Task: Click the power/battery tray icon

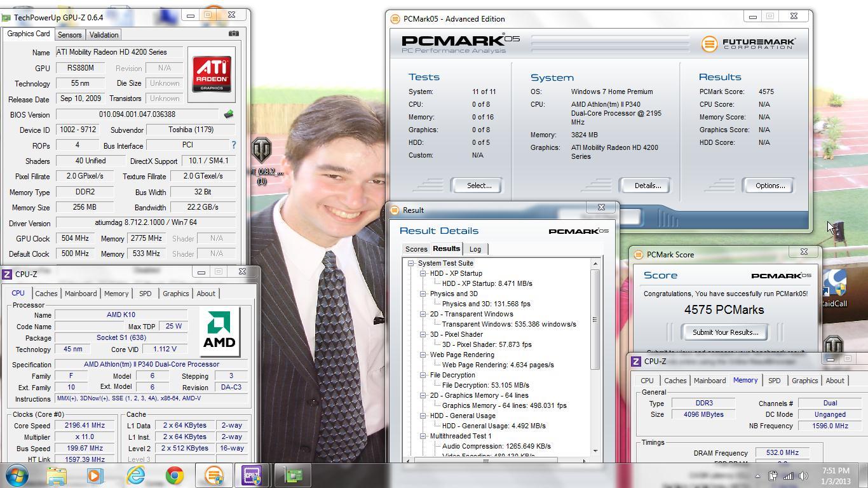Action: [x=773, y=475]
